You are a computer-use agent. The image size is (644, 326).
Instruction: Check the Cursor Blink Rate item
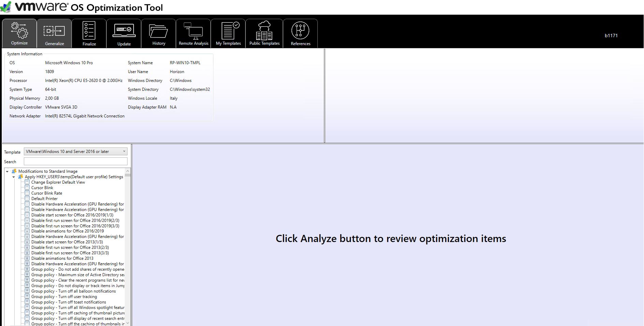27,193
